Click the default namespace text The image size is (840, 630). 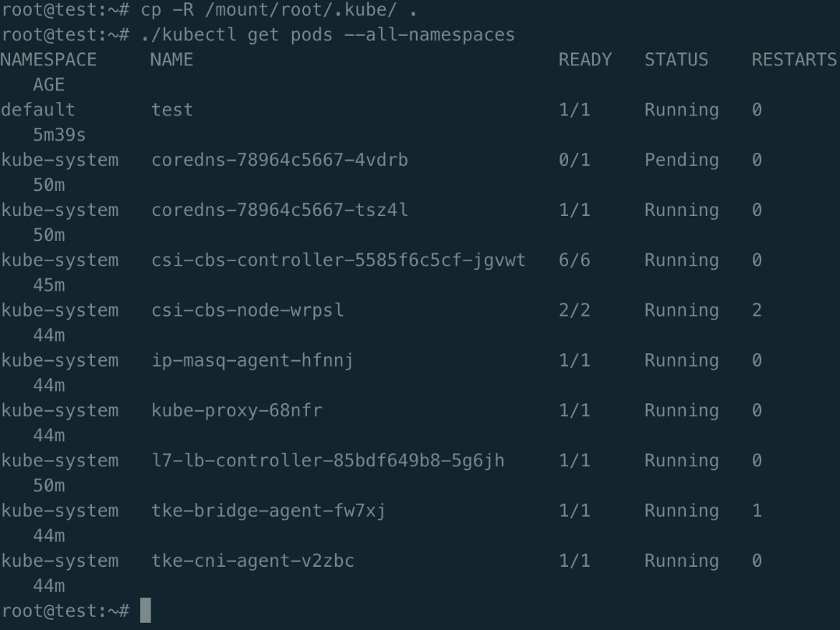click(x=38, y=109)
